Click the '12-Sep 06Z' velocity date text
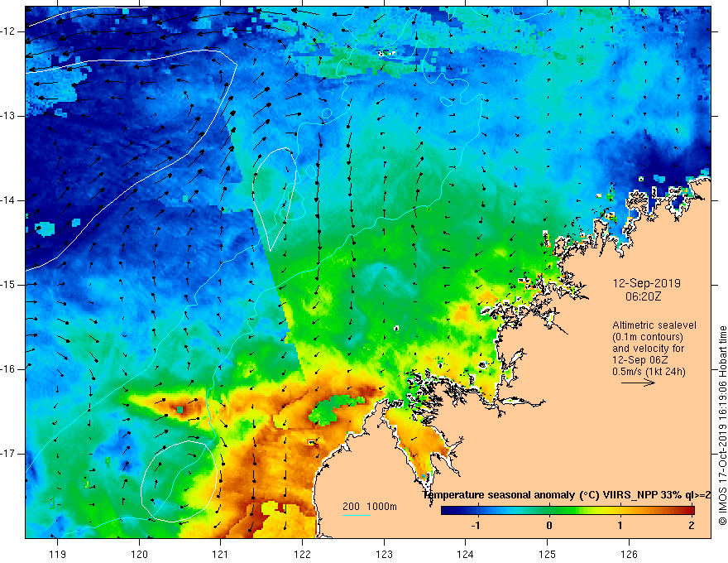Viewport: 728px width, 563px height. (x=637, y=360)
